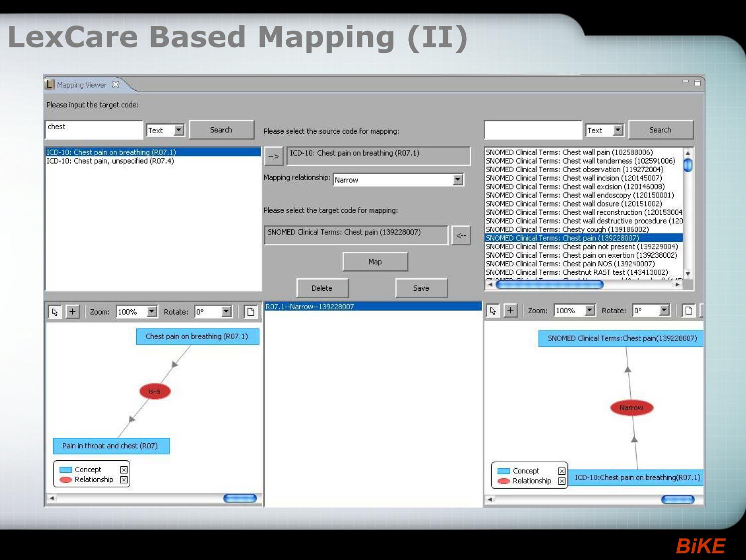This screenshot has width=746, height=560.
Task: Click SNOMED list vertical scrollbar thumb
Action: pyautogui.click(x=688, y=165)
